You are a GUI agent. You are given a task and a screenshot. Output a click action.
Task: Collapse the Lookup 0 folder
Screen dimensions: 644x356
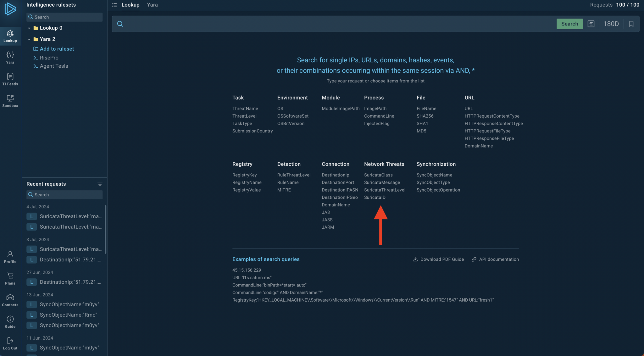click(x=29, y=28)
